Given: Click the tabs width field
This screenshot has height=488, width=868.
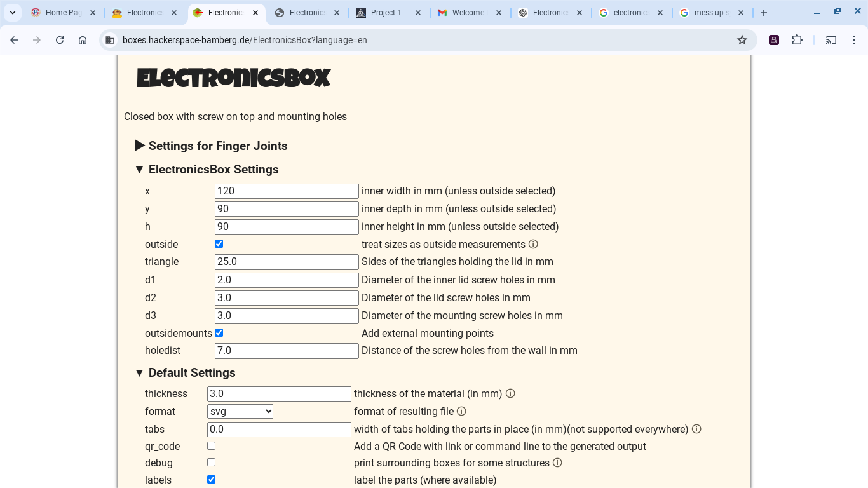Looking at the screenshot, I should point(279,430).
